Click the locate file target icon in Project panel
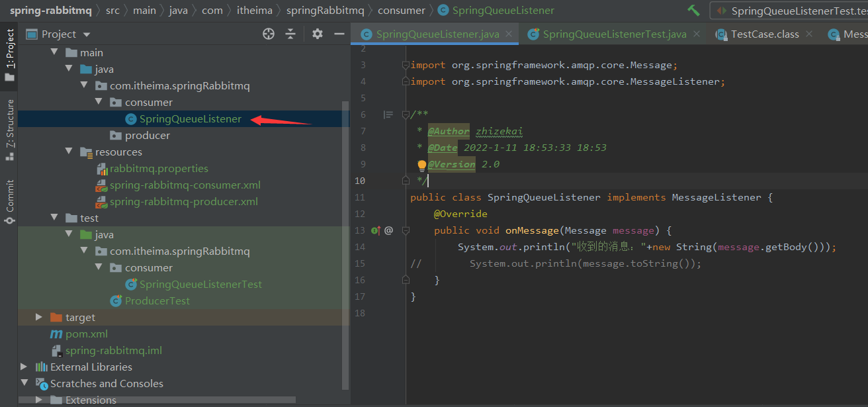 (269, 34)
